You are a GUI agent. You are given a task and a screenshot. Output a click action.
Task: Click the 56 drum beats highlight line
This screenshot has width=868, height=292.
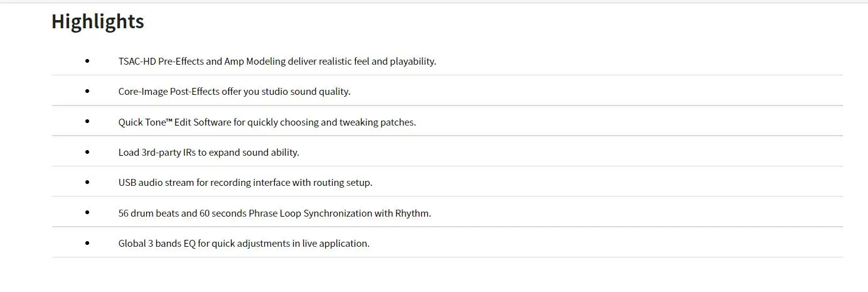(274, 214)
